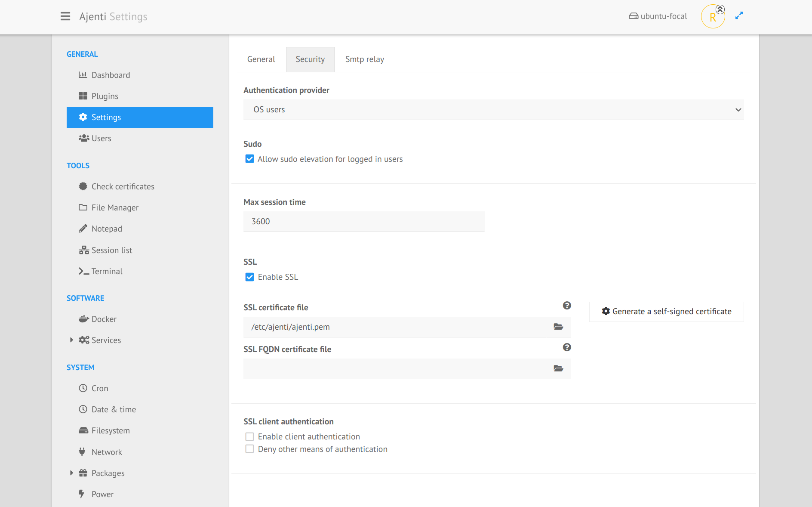
Task: Switch to the General tab
Action: pos(261,59)
